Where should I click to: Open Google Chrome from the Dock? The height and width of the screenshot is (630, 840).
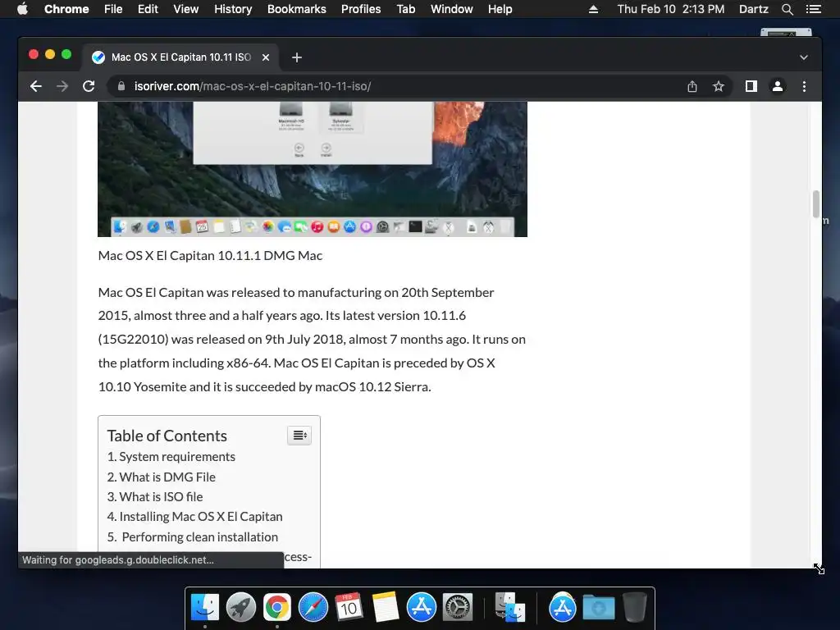pos(277,607)
